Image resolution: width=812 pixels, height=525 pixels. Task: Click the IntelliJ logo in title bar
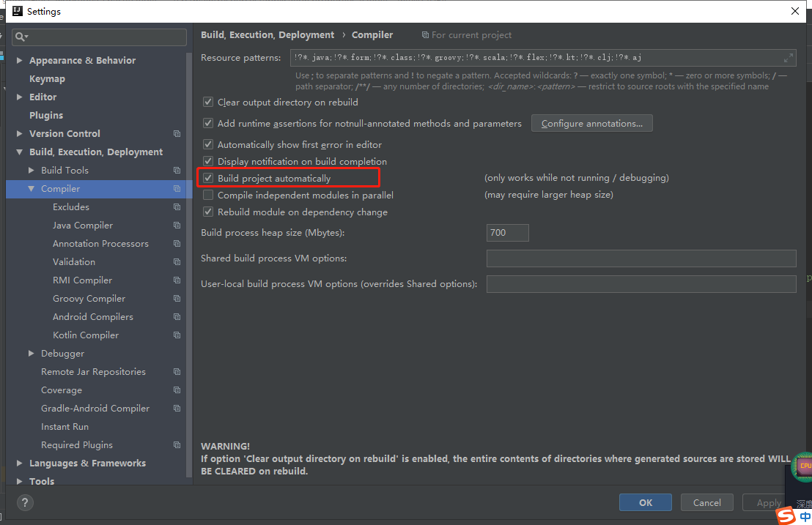[18, 11]
